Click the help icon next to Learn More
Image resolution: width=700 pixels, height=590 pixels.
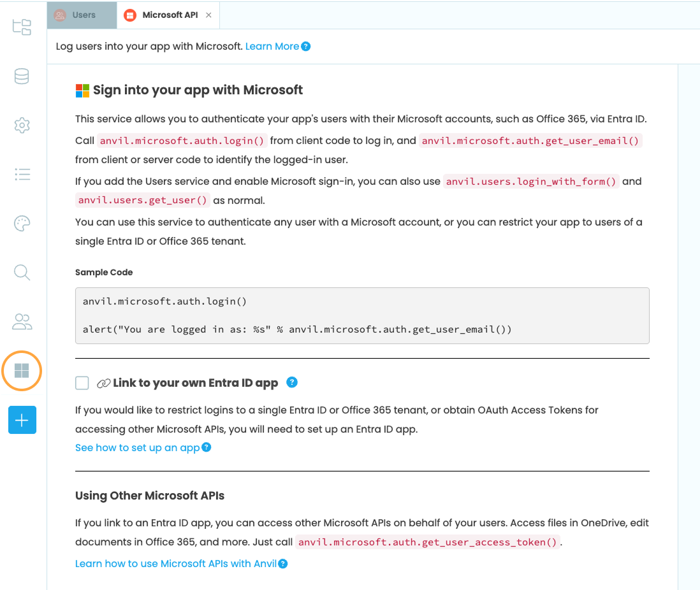click(x=306, y=47)
